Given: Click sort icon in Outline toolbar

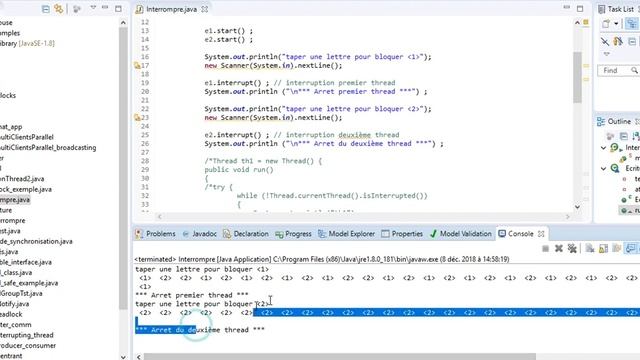Looking at the screenshot, I should (636, 136).
